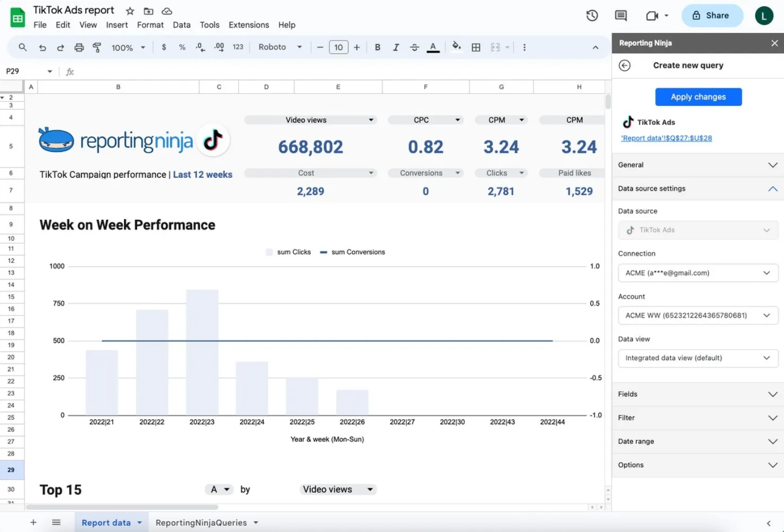Open the comments panel icon

tap(621, 15)
